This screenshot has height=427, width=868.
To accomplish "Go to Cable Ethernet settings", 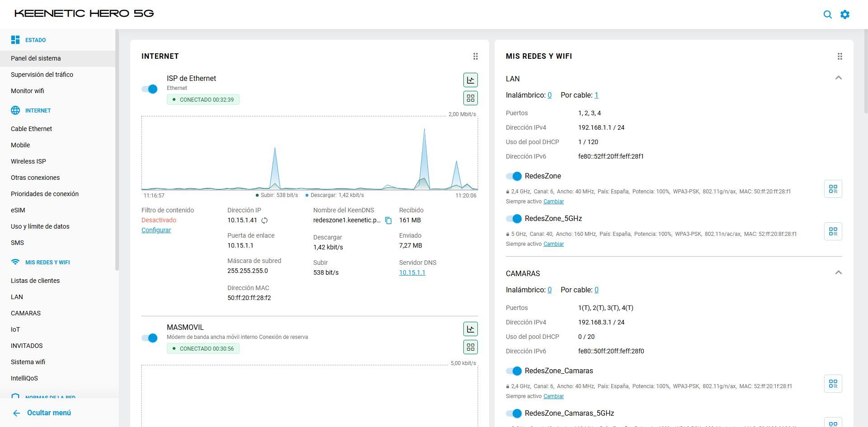I will point(32,129).
